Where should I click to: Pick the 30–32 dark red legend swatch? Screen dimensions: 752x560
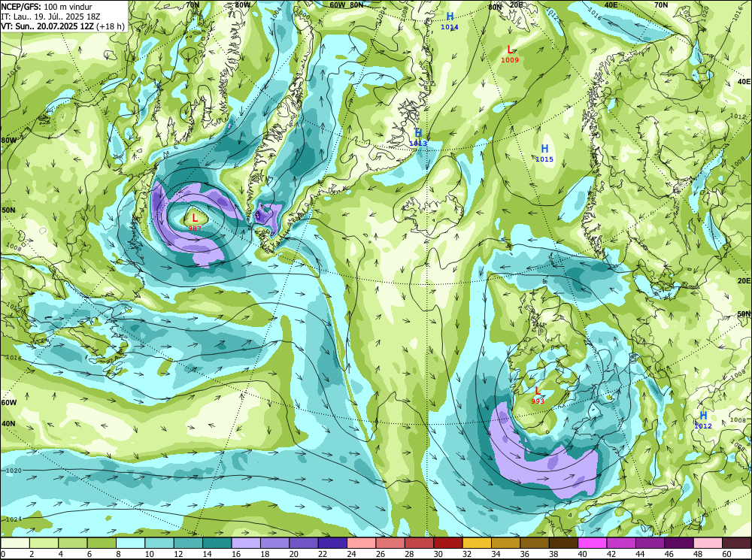[448, 543]
